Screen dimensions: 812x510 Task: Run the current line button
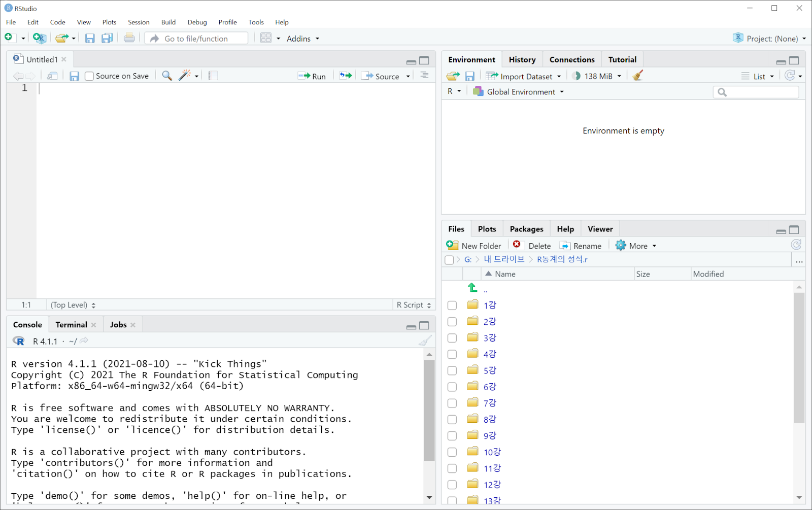(312, 76)
